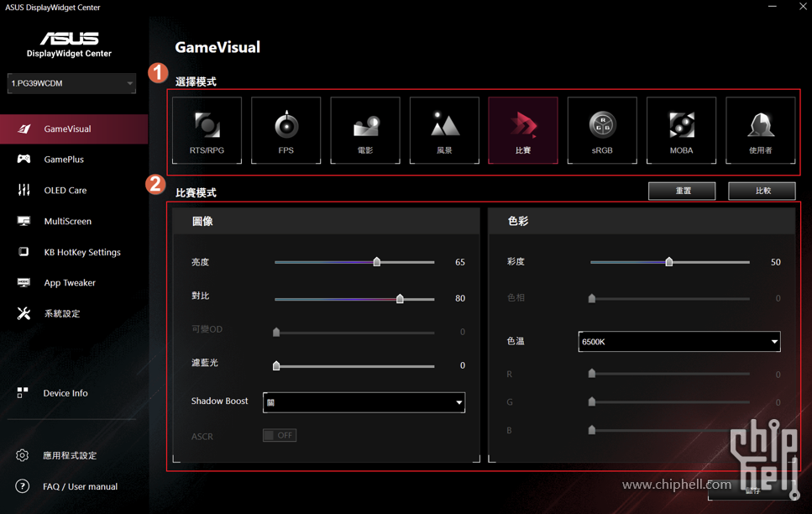The width and height of the screenshot is (812, 514).
Task: Open 應用程式設定 application settings
Action: coord(70,455)
